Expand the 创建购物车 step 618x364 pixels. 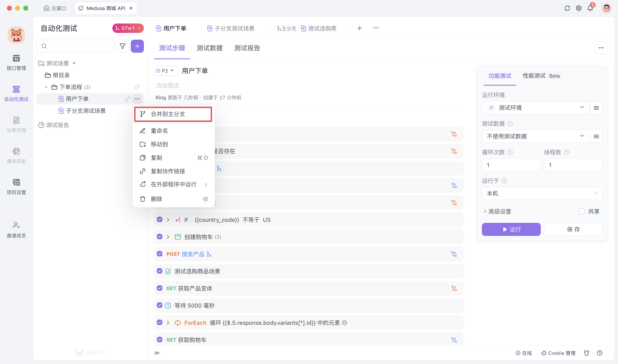click(168, 237)
